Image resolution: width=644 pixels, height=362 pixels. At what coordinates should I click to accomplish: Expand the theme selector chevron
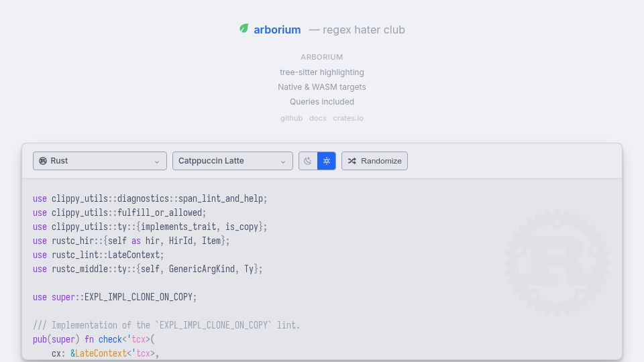(283, 162)
